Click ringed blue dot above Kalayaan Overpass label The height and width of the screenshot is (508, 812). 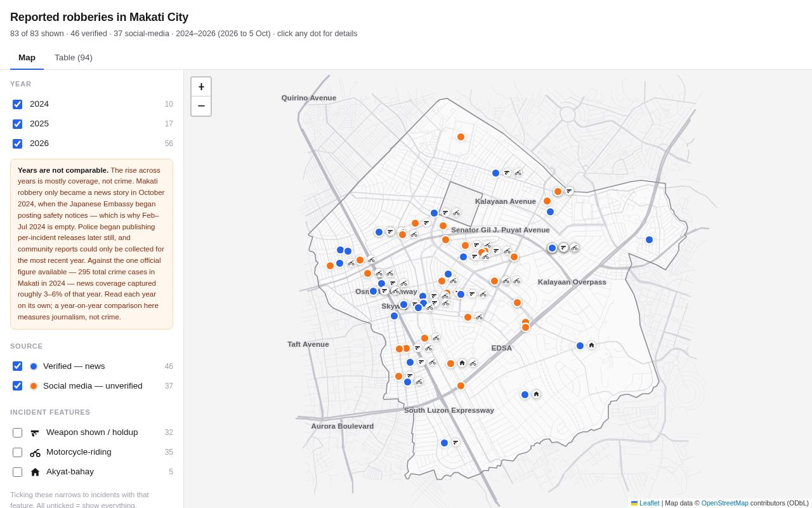[552, 248]
